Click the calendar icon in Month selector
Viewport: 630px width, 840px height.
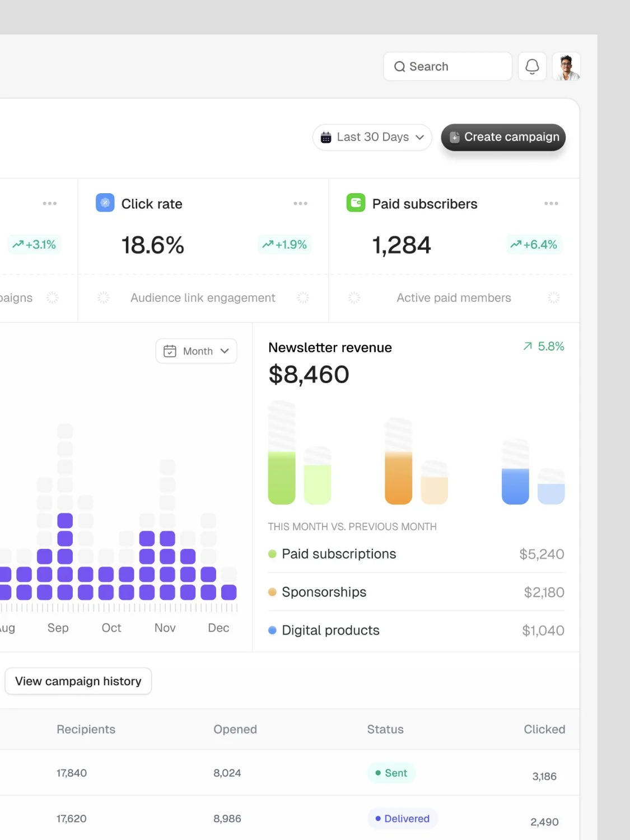pyautogui.click(x=170, y=351)
